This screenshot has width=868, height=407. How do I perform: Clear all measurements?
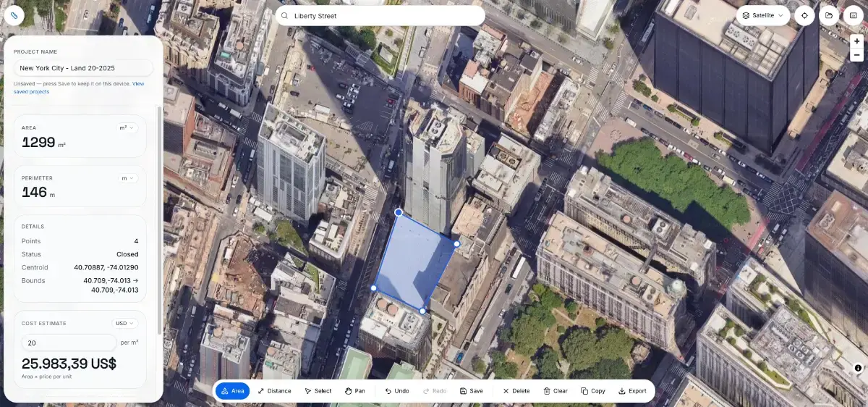coord(556,391)
